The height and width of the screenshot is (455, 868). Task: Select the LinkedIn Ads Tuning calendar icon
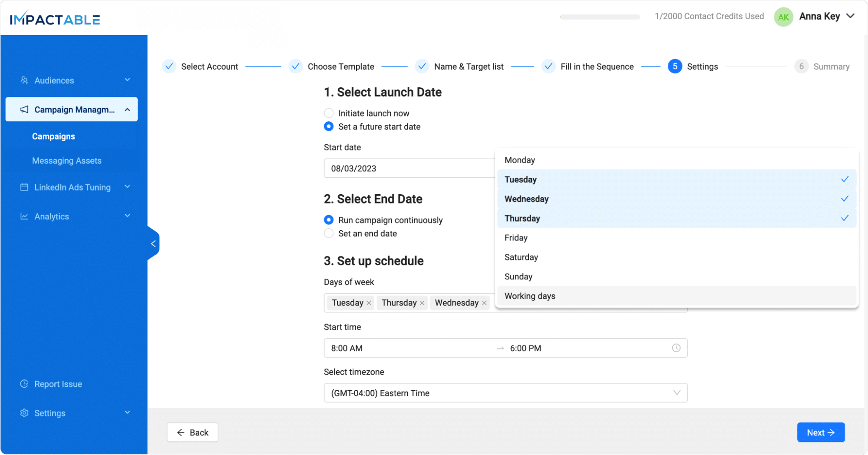(24, 187)
